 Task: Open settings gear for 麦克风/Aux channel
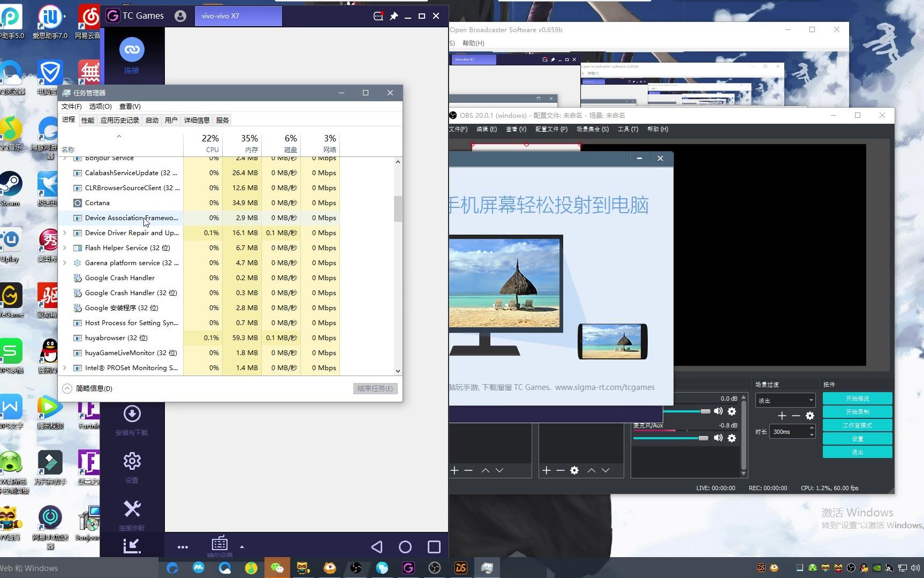pos(732,438)
